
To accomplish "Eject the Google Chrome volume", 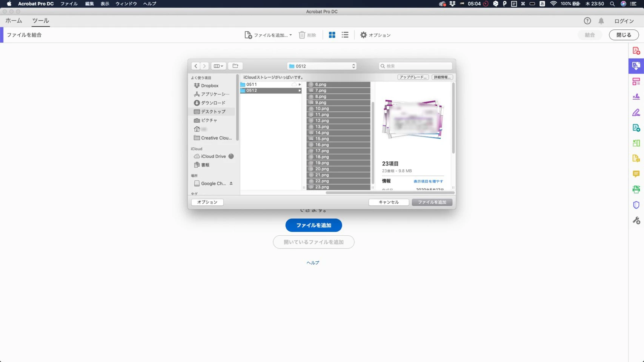I will [x=231, y=184].
